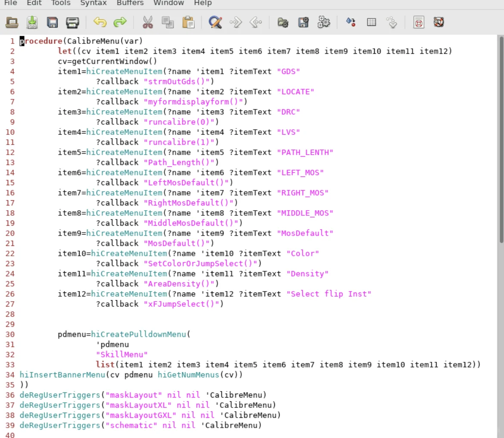The height and width of the screenshot is (438, 504).
Task: Click "maskLayoutGXL" string on line 38
Action: pos(141,416)
